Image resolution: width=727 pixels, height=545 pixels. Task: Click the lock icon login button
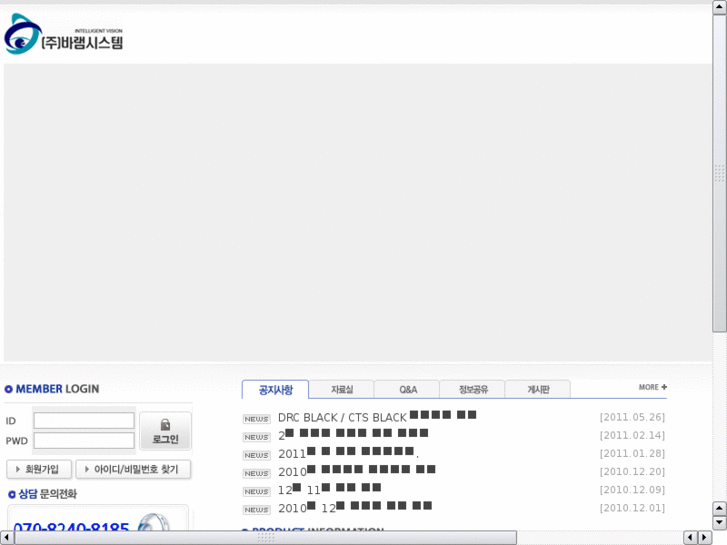(166, 431)
